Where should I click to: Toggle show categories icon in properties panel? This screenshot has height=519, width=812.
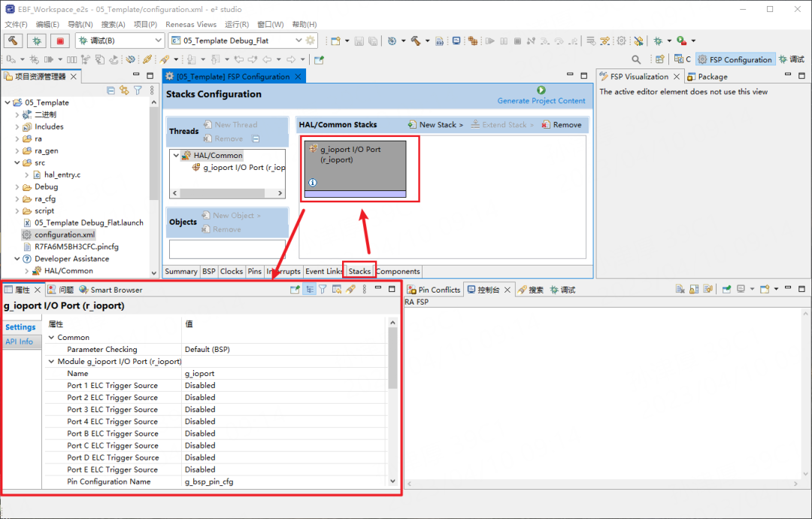(309, 290)
